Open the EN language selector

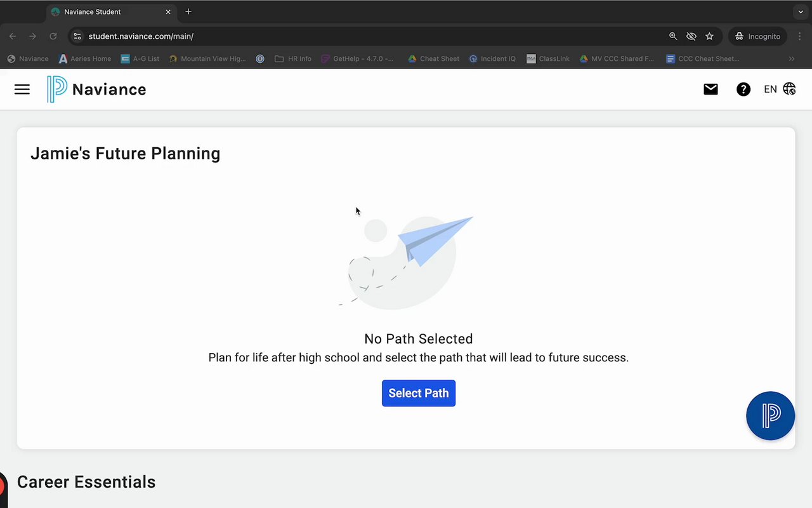coord(780,90)
